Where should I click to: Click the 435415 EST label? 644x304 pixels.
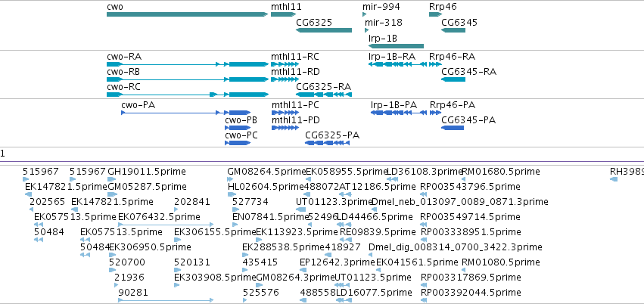coord(260,262)
